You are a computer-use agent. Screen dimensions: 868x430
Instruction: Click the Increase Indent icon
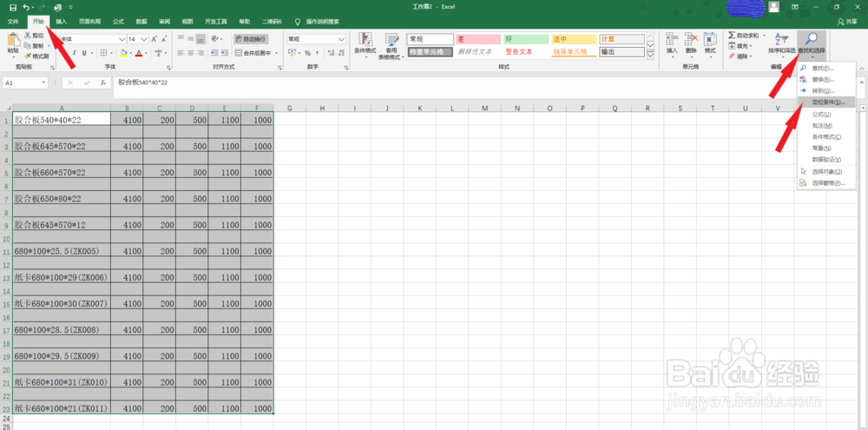(x=224, y=53)
